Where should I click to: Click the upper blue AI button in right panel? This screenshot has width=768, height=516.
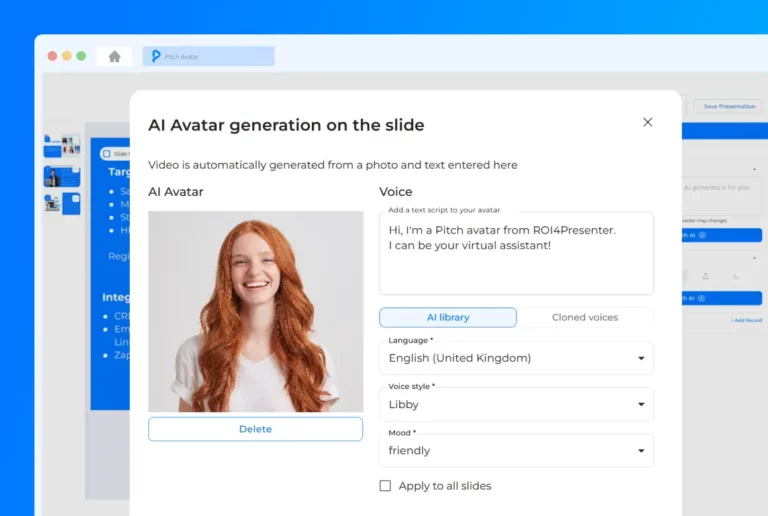click(x=722, y=235)
